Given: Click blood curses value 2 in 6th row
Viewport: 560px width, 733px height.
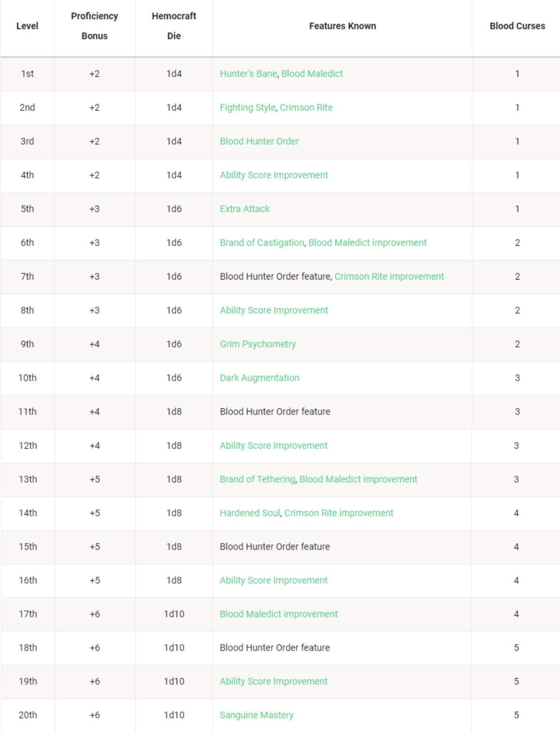Looking at the screenshot, I should [517, 243].
